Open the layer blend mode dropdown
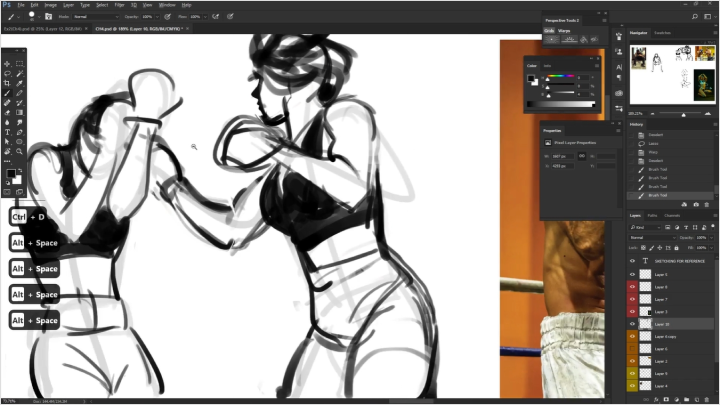 [x=648, y=237]
